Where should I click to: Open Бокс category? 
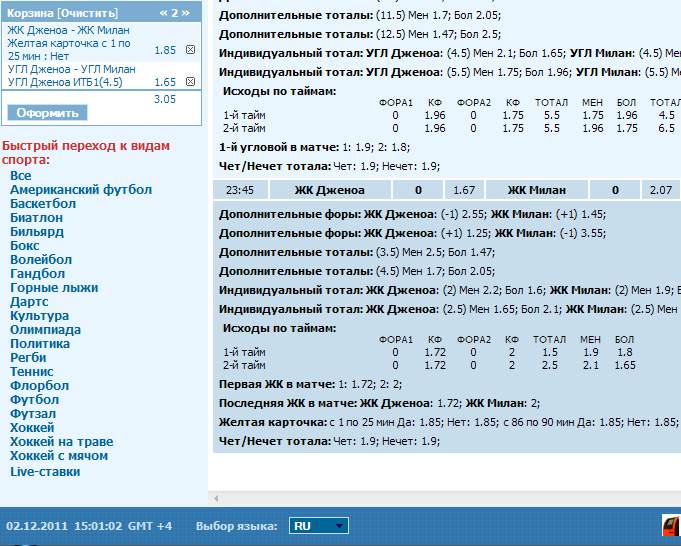click(x=25, y=246)
